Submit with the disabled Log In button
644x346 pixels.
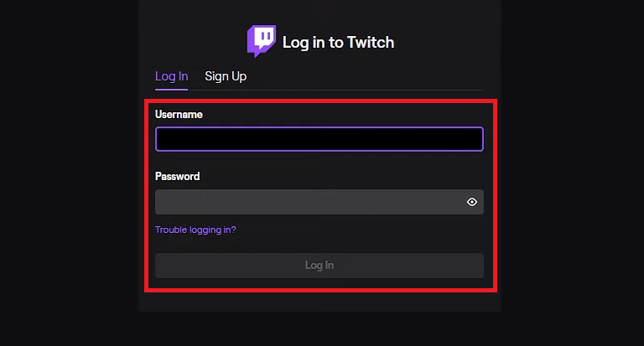[x=319, y=266]
